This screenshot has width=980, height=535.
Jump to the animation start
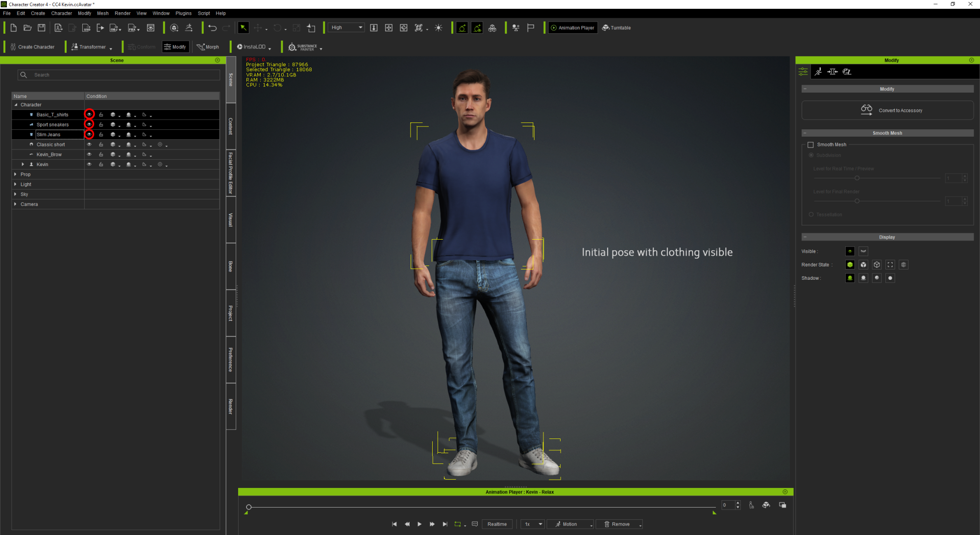point(394,524)
